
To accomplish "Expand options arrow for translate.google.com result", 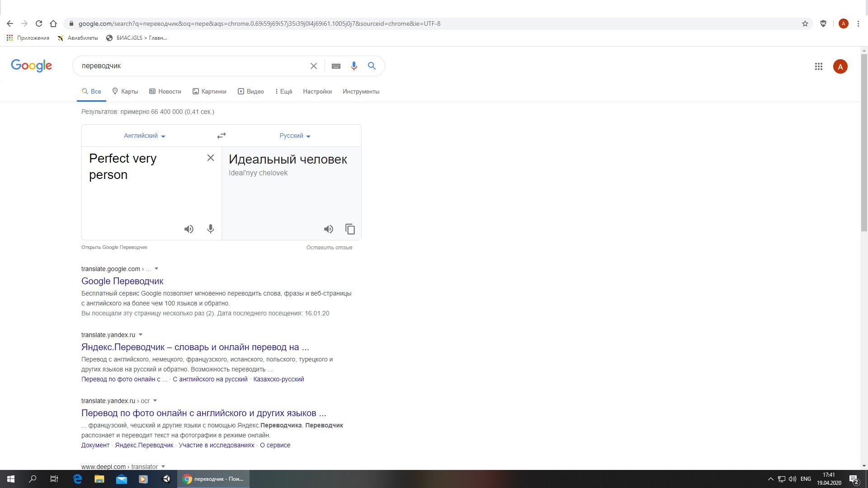I will tap(156, 269).
